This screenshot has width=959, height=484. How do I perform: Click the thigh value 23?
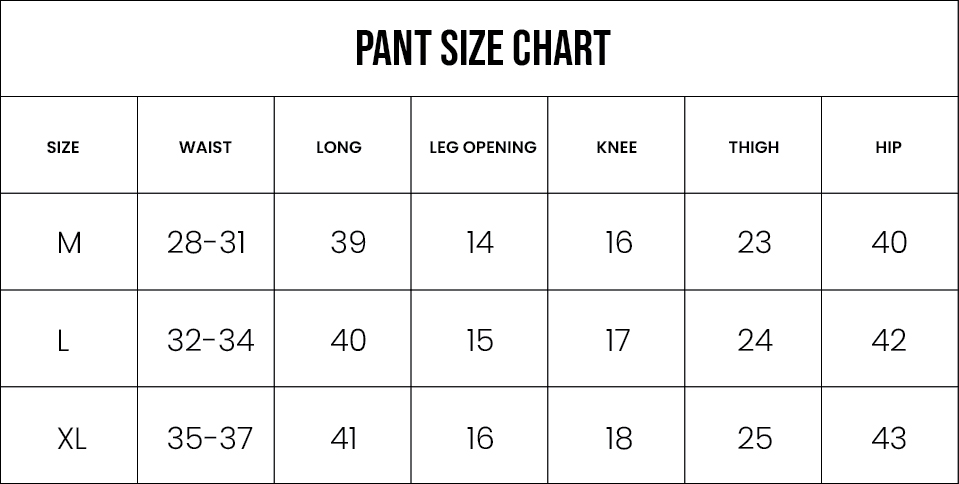754,243
